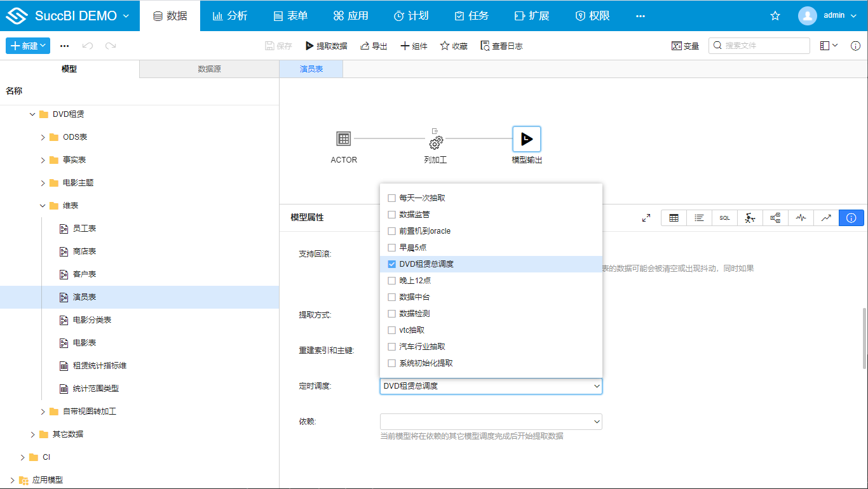Viewport: 868px width, 489px height.
Task: Uncheck the DVD租赁总调度 option
Action: point(391,264)
